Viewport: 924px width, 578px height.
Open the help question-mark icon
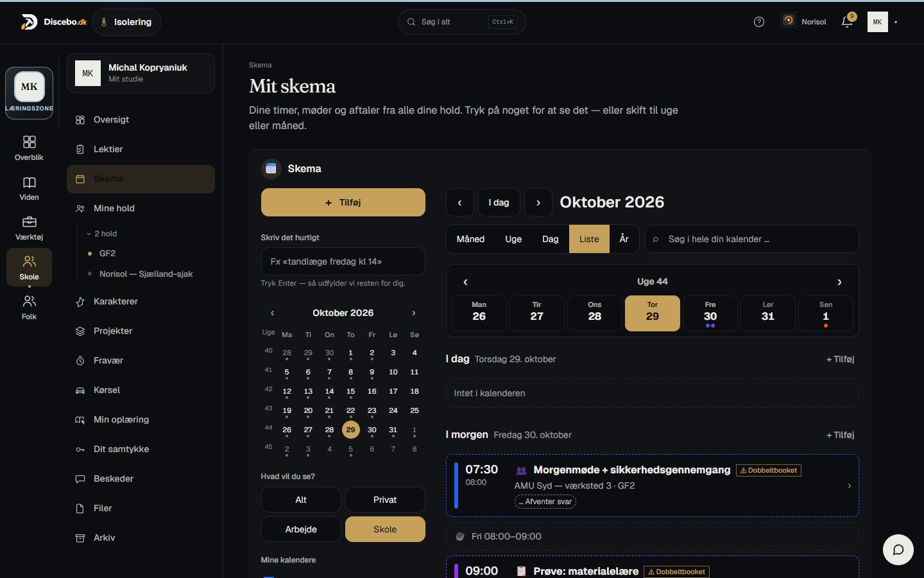759,22
